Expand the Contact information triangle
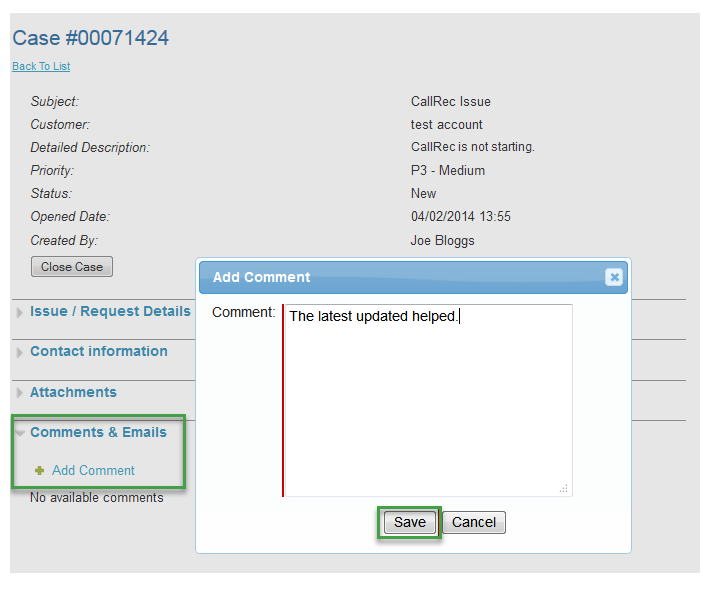The height and width of the screenshot is (589, 714). pyautogui.click(x=20, y=353)
